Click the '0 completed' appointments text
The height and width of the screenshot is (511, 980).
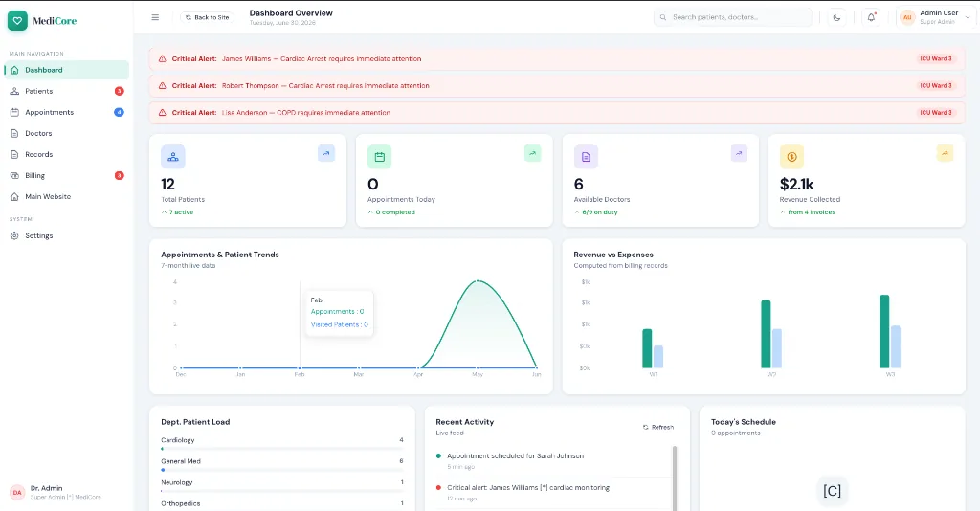coord(395,212)
